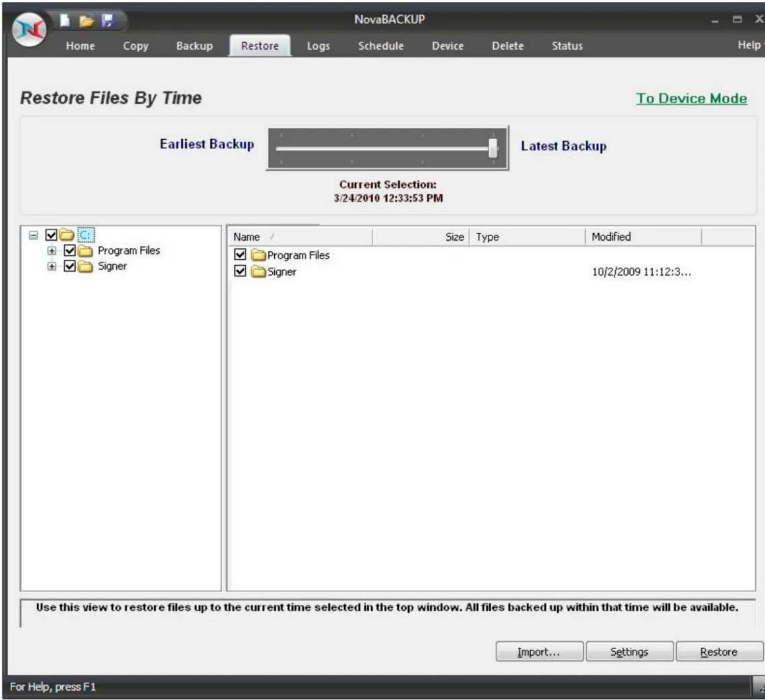The width and height of the screenshot is (765, 700).
Task: Uncheck the Signer checkbox in tree
Action: click(70, 266)
